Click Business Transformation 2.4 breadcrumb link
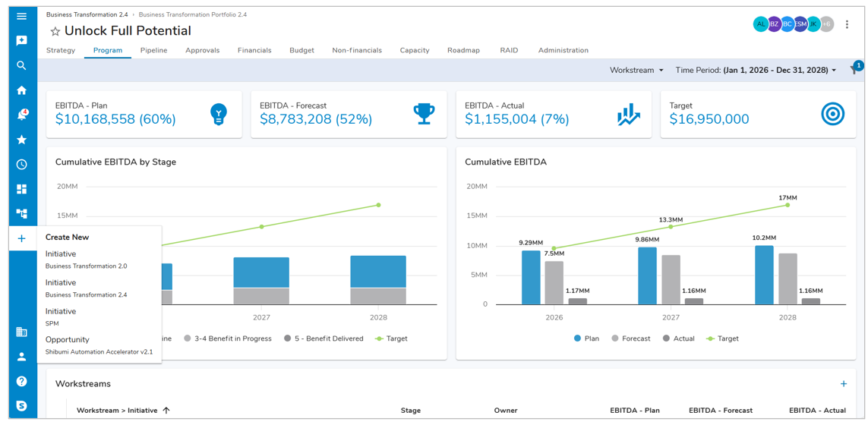This screenshot has height=425, width=868. (87, 14)
